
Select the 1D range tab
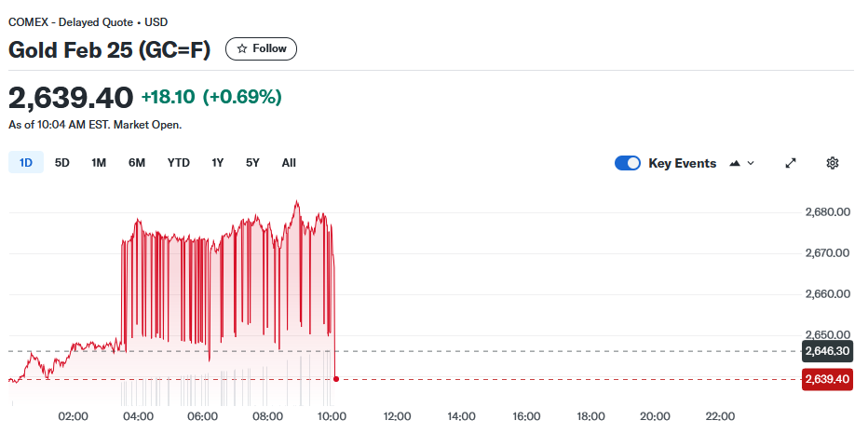26,163
